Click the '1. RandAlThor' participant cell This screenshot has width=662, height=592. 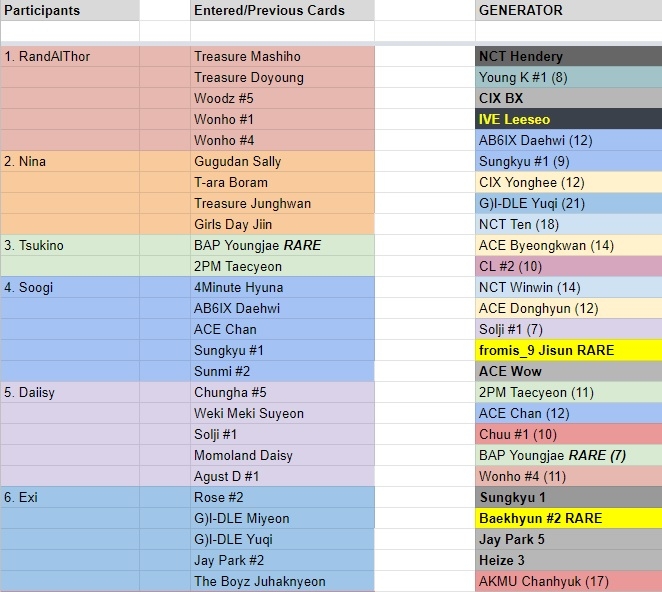click(70, 56)
